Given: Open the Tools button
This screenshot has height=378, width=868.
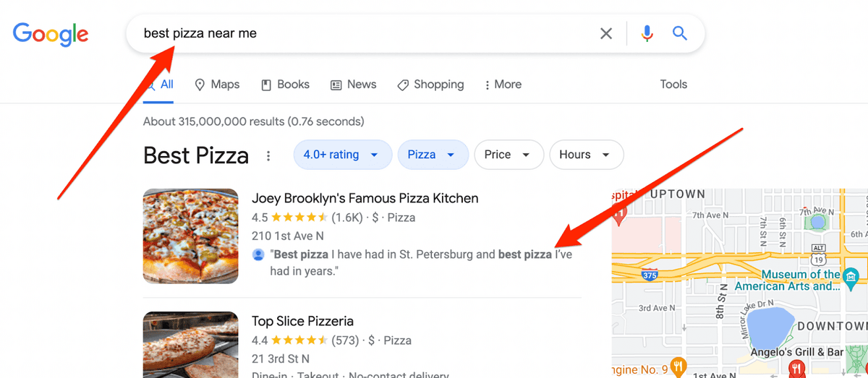Looking at the screenshot, I should pos(673,85).
